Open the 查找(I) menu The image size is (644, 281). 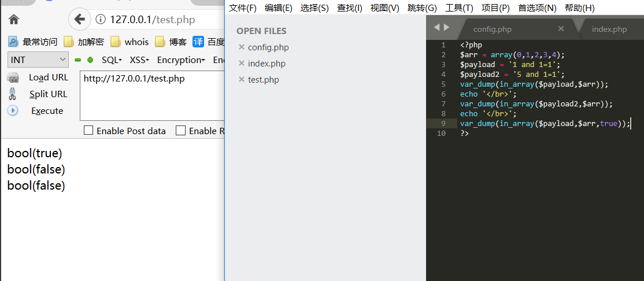tap(350, 8)
